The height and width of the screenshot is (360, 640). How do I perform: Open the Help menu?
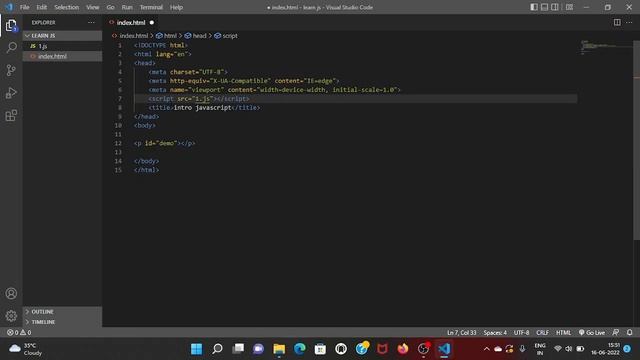(176, 7)
